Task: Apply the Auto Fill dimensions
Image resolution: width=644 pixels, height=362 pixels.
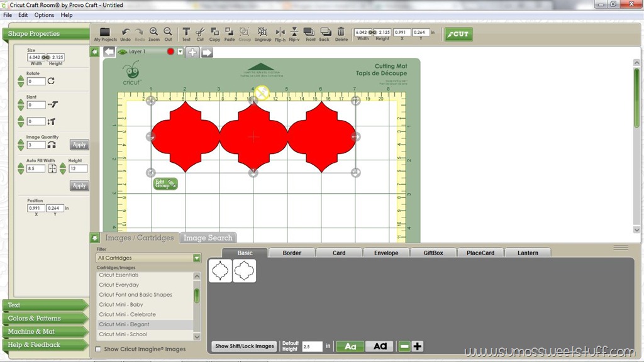Action: pos(79,185)
